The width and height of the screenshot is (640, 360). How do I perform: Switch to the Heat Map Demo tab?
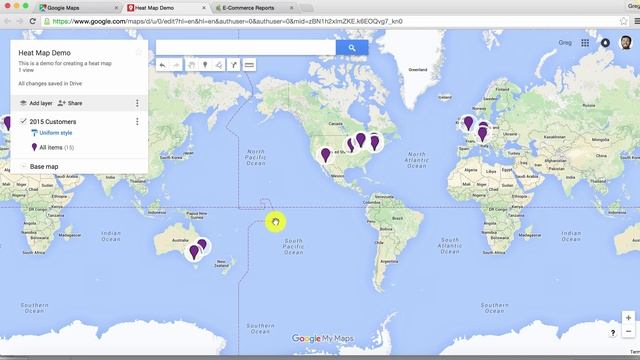pos(167,8)
